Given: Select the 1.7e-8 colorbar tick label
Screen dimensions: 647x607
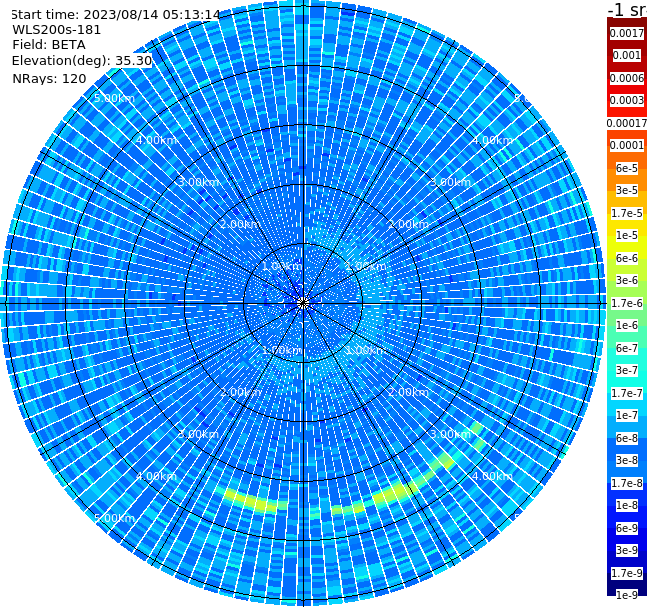Looking at the screenshot, I should (x=627, y=483).
